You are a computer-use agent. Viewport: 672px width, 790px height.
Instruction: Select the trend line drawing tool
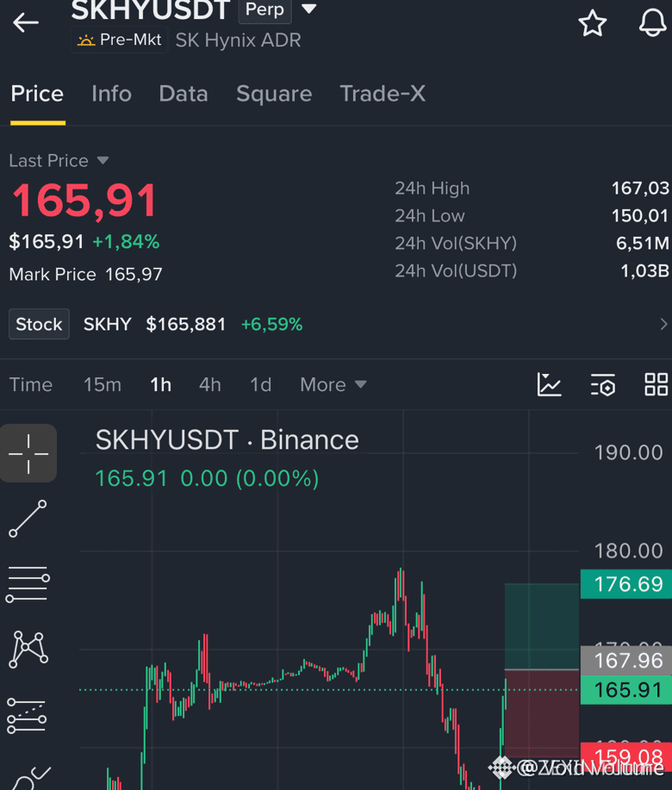(28, 519)
